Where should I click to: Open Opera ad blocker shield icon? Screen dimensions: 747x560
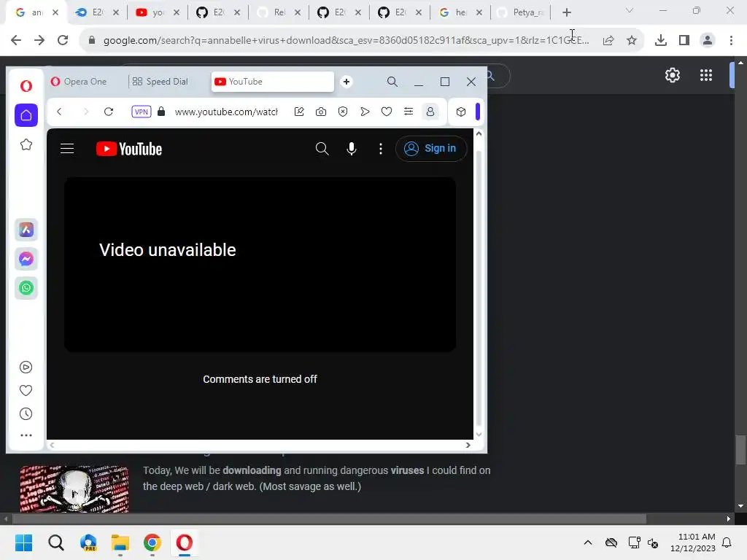pos(343,112)
